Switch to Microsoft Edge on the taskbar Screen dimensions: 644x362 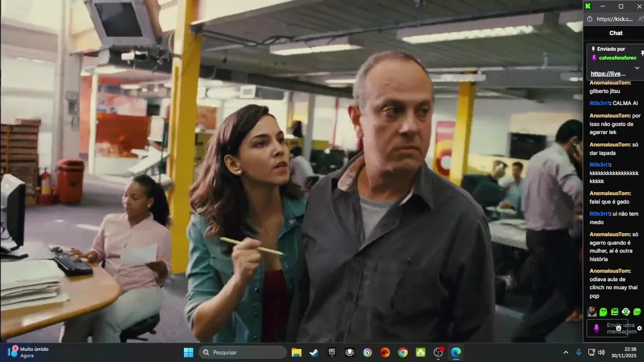456,352
